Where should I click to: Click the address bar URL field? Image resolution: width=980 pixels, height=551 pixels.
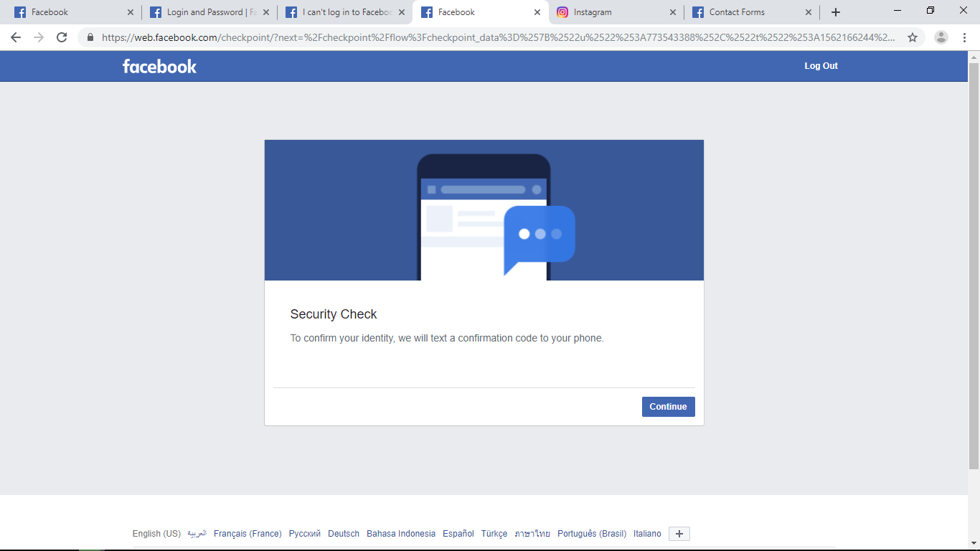(x=499, y=37)
